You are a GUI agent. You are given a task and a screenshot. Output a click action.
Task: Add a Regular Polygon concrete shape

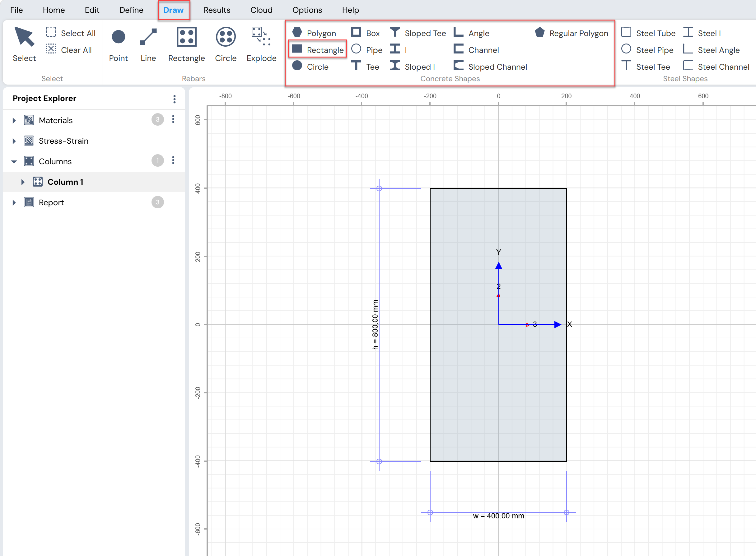572,33
